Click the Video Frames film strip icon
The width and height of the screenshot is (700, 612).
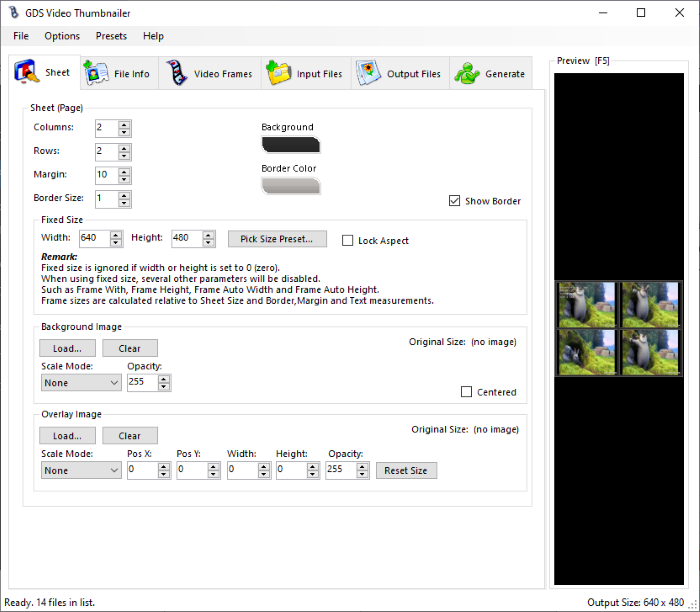(x=177, y=73)
